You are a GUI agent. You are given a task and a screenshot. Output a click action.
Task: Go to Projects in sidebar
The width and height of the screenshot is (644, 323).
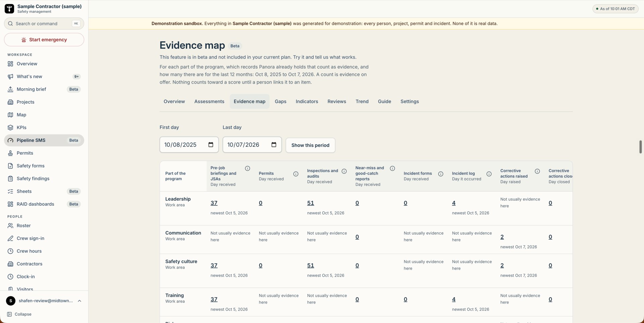point(44,102)
